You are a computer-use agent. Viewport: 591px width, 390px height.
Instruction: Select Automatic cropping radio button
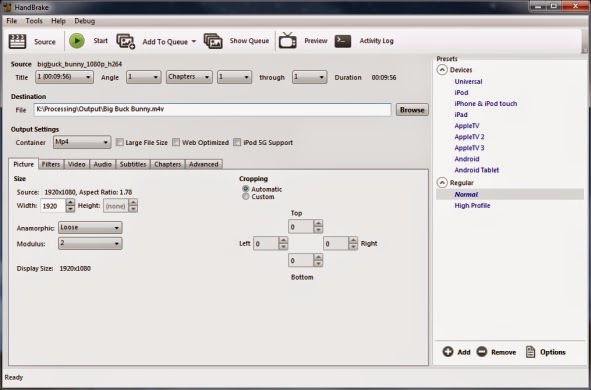[246, 189]
